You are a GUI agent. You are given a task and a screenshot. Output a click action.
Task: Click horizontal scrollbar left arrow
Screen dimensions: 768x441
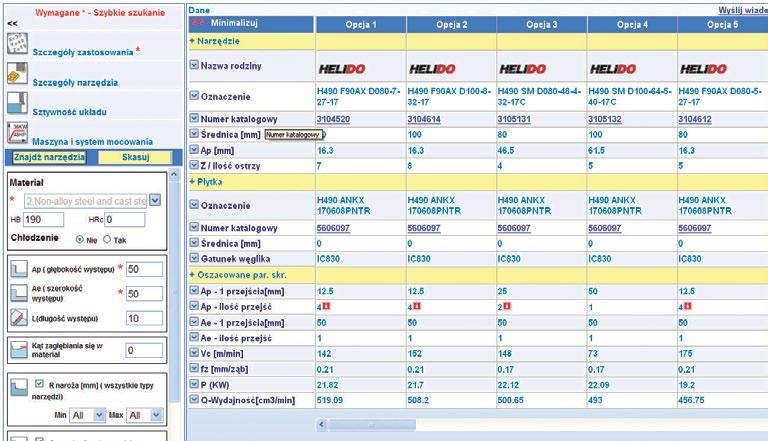321,425
